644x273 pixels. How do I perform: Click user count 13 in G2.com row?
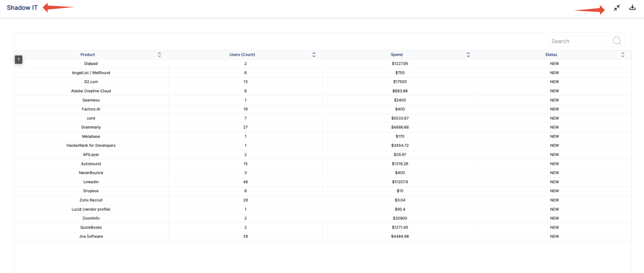point(246,82)
